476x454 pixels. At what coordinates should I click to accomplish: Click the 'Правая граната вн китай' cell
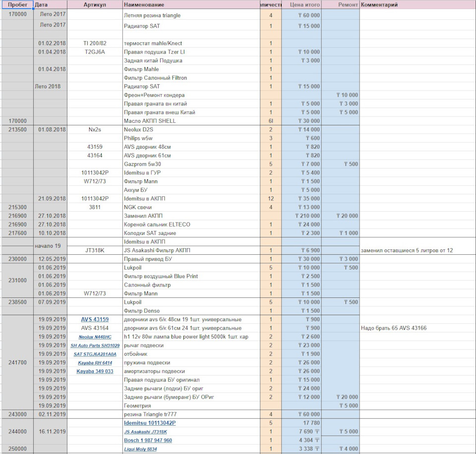pos(191,104)
